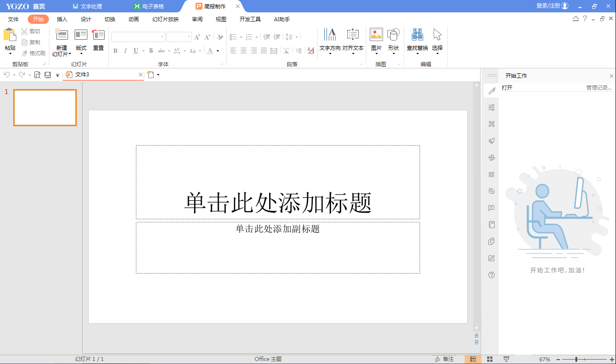Viewport: 616px width, 364px height.
Task: Switch to slide sorter view in status bar
Action: [490, 359]
